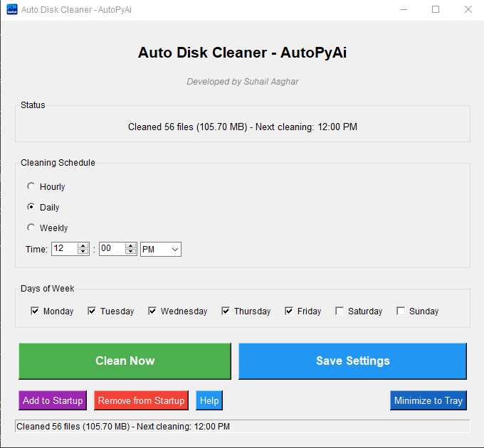Viewport: 484px width, 448px height.
Task: Increase the hour with up arrow
Action: point(83,246)
